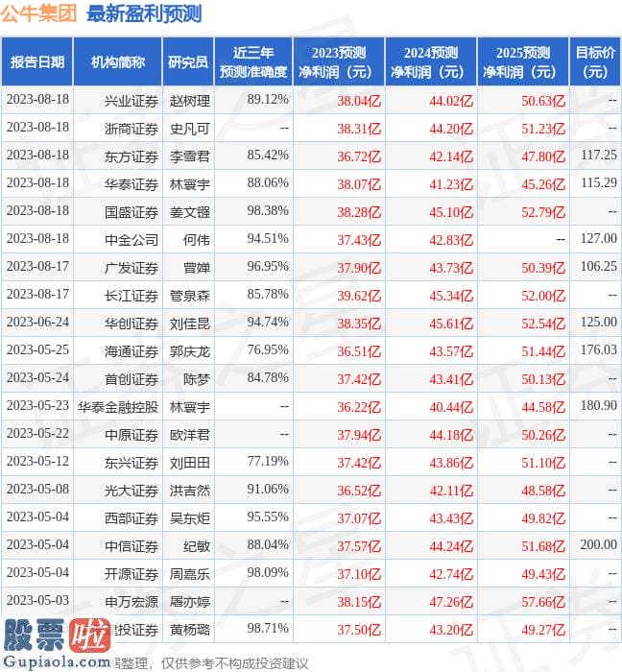Click 2025 profit value 52.79亿
Screen dimensions: 622x672
tap(543, 212)
